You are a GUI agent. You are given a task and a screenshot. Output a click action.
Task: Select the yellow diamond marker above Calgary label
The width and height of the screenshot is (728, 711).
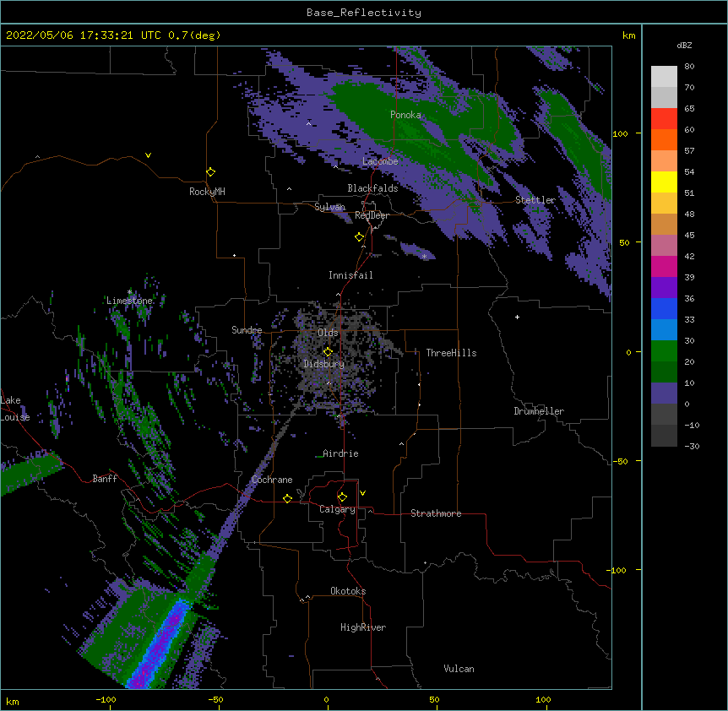coord(342,497)
